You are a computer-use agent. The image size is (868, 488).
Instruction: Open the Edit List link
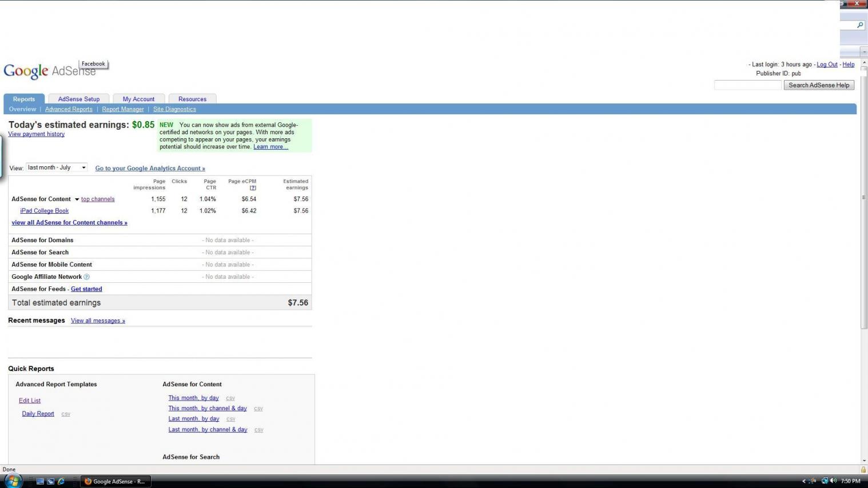pos(30,401)
